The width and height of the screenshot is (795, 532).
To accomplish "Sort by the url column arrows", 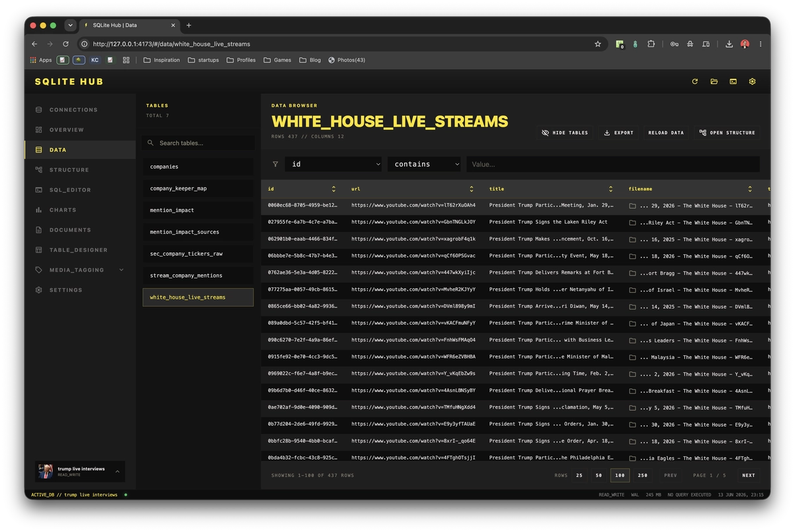I will click(x=472, y=189).
